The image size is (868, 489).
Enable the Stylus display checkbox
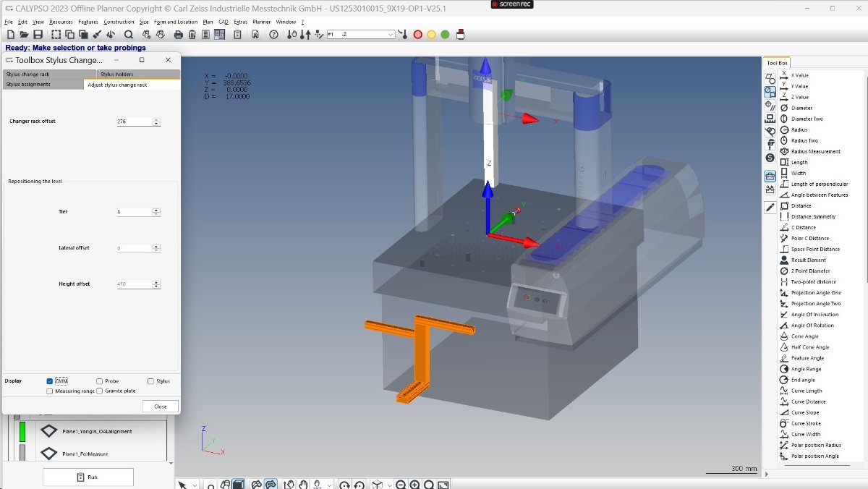pos(150,381)
